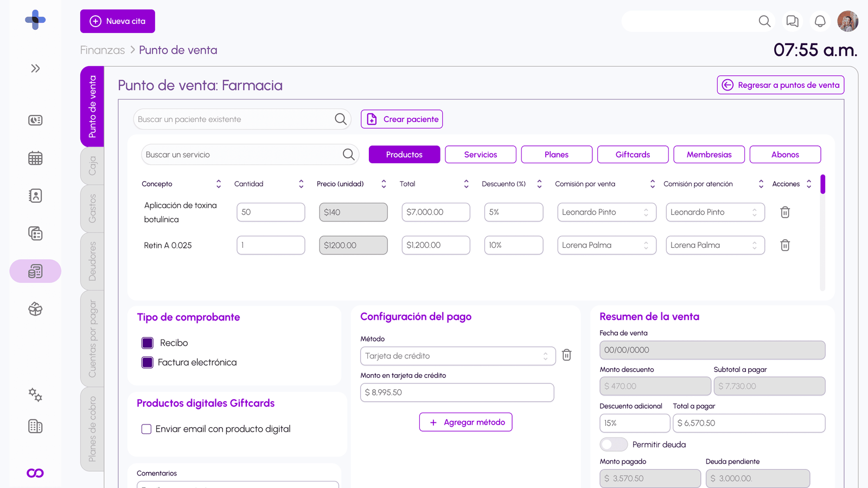Open the Método payment dropdown
868x488 pixels.
[457, 356]
